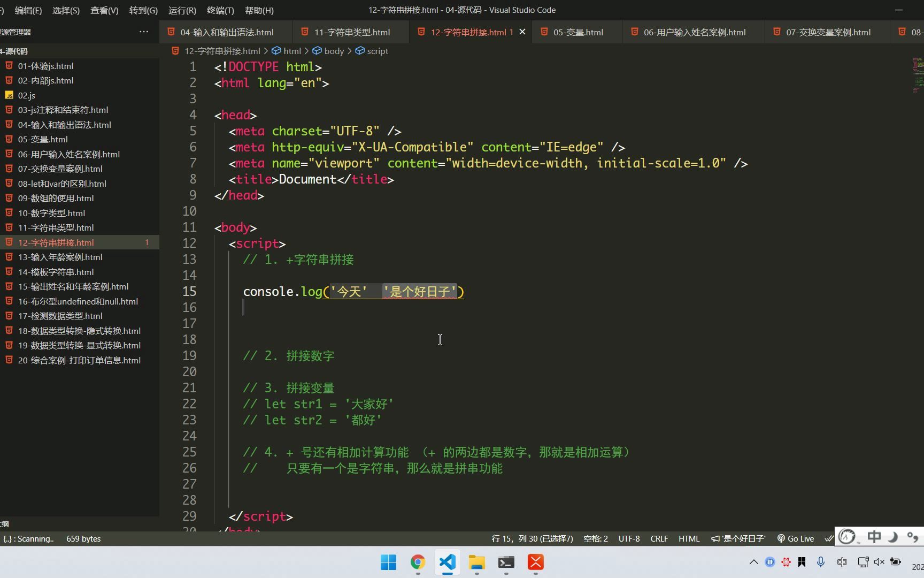Launch Google Chrome from the taskbar
Screen dimensions: 924x578
(418, 562)
